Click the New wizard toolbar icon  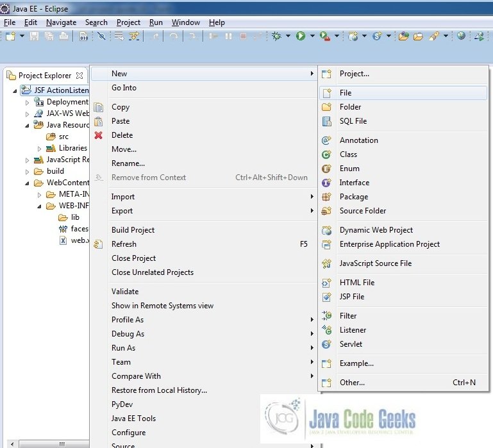tap(10, 36)
